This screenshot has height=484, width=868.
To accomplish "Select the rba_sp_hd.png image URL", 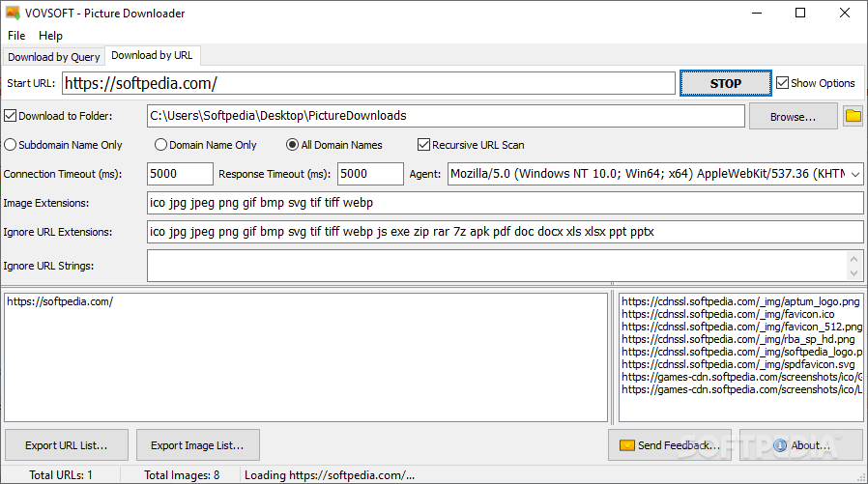I will point(738,339).
